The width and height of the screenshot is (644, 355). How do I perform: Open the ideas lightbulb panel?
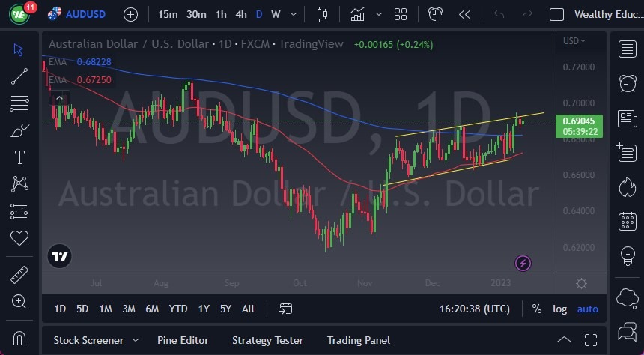(628, 255)
